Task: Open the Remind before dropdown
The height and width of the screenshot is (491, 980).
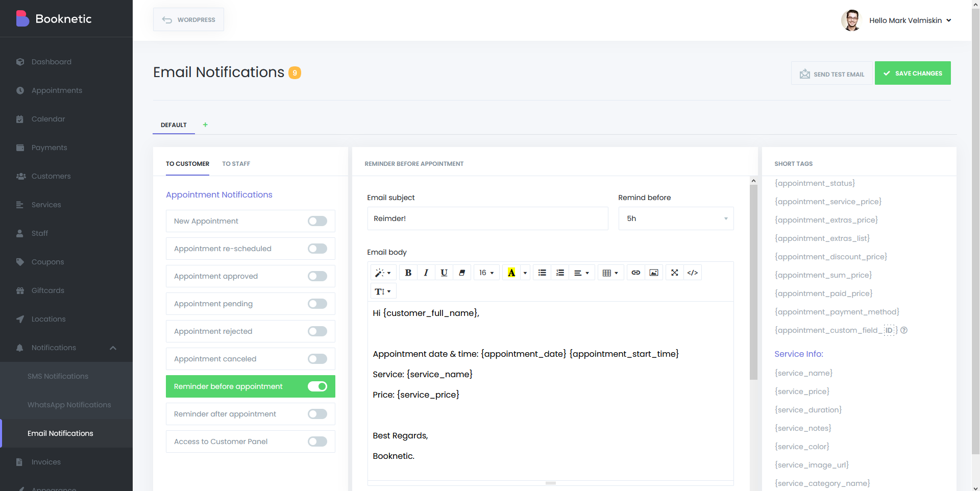Action: (675, 218)
